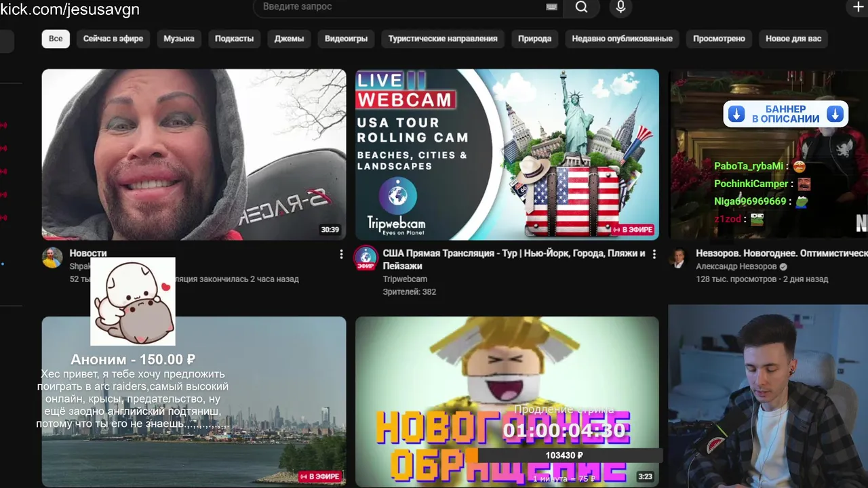868x488 pixels.
Task: Open the Новогоднее обращение Roblox thumbnail
Action: (x=507, y=401)
